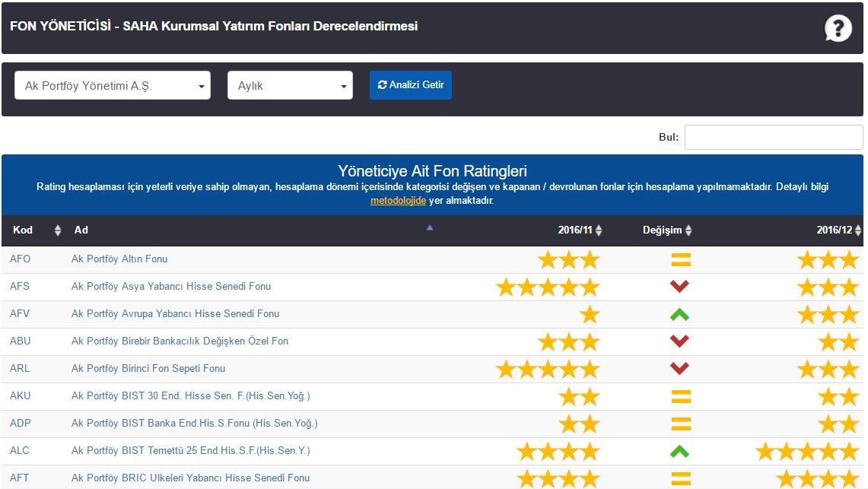Image resolution: width=868 pixels, height=489 pixels.
Task: Follow the metodolojide link
Action: tap(398, 200)
